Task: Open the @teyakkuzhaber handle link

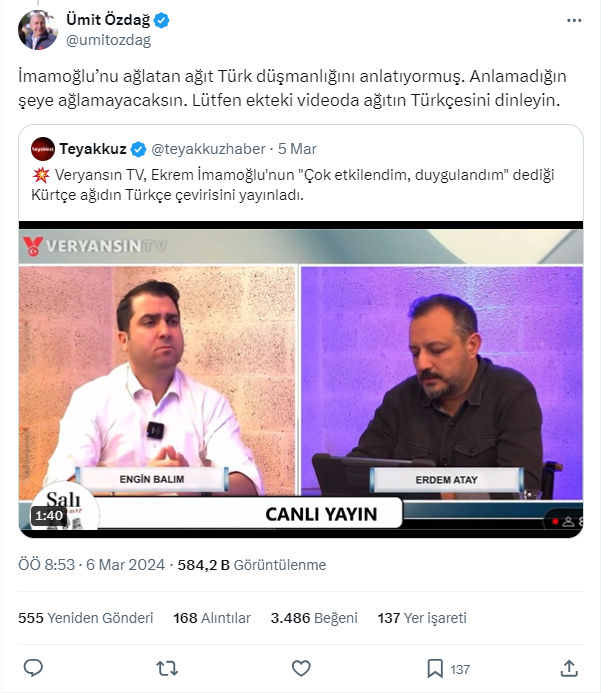Action: [208, 149]
